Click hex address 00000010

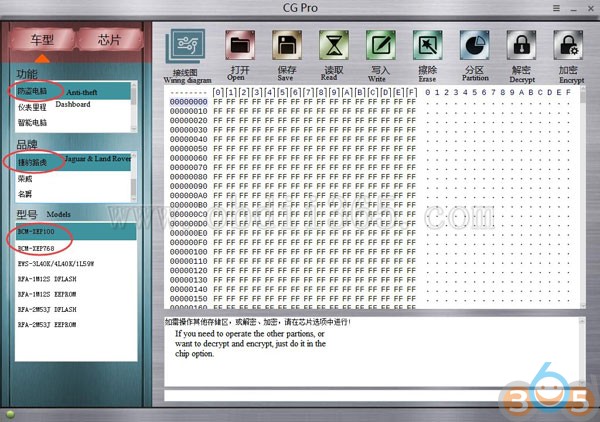point(189,111)
